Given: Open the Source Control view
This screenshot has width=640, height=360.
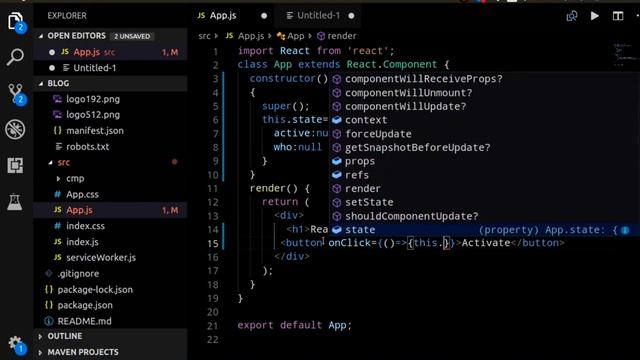Looking at the screenshot, I should coord(16,93).
